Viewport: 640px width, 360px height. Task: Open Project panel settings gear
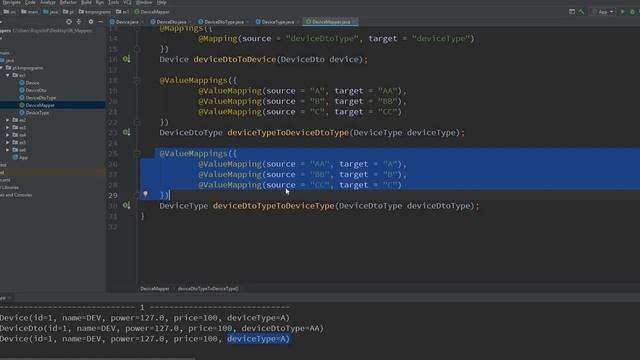tap(91, 22)
